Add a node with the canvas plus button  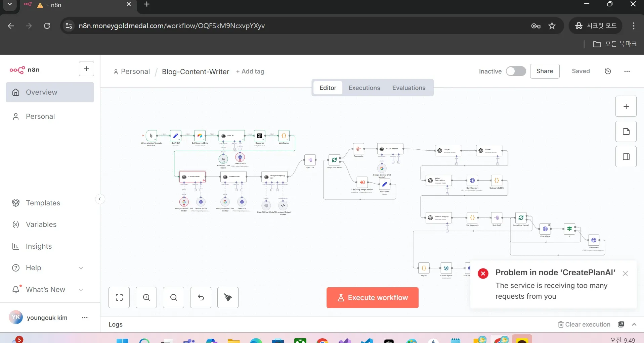(626, 106)
